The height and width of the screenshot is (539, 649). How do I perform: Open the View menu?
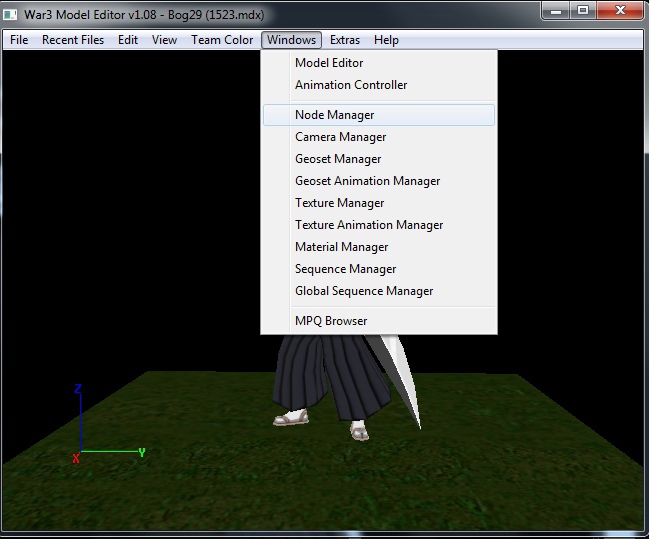[x=164, y=40]
